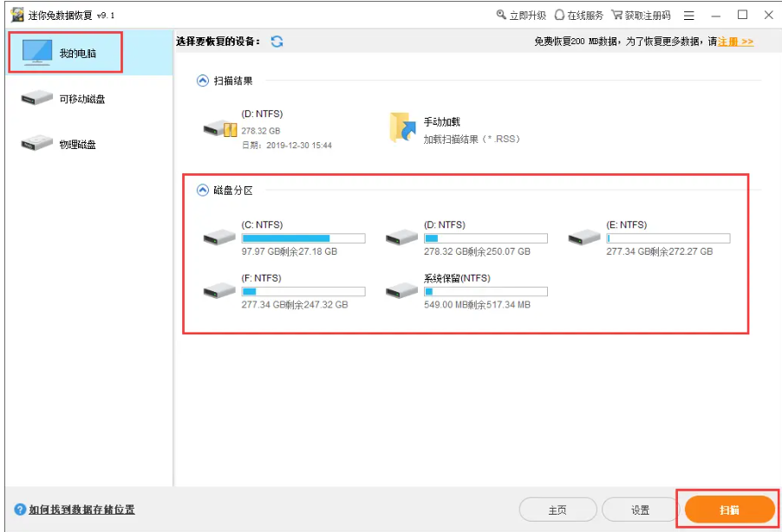Screen dimensions: 782x532
Task: Click text 277.34 GB剩余272.27 GB
Action: pyautogui.click(x=660, y=251)
